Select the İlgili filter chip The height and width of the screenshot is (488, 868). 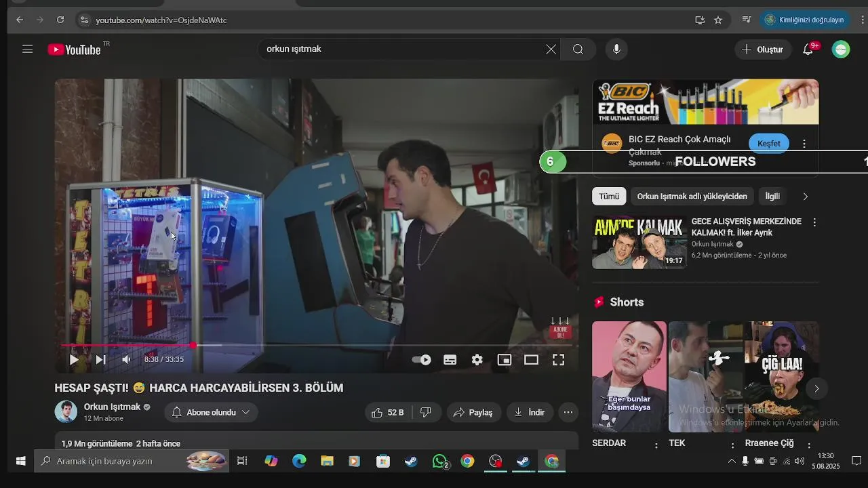pyautogui.click(x=772, y=197)
